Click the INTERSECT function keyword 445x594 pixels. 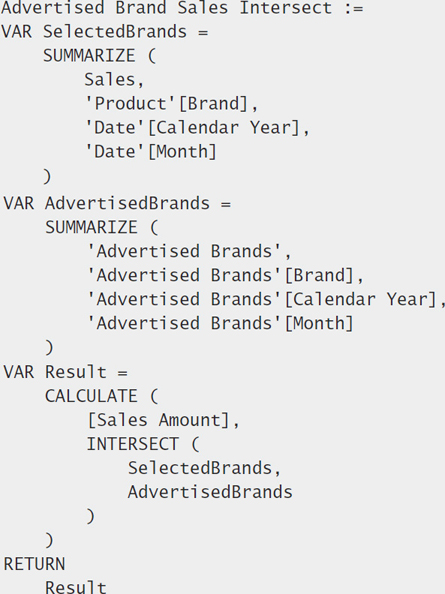[133, 444]
